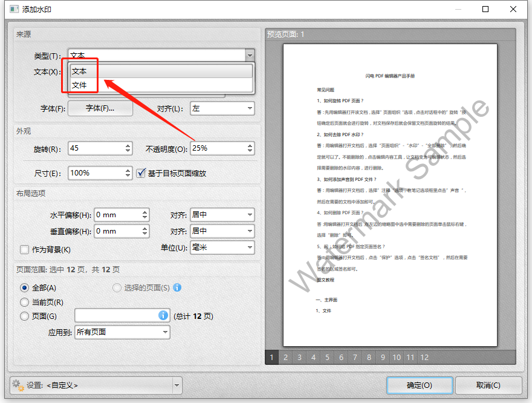Switch preview to page 9
The height and width of the screenshot is (403, 532).
coord(383,358)
